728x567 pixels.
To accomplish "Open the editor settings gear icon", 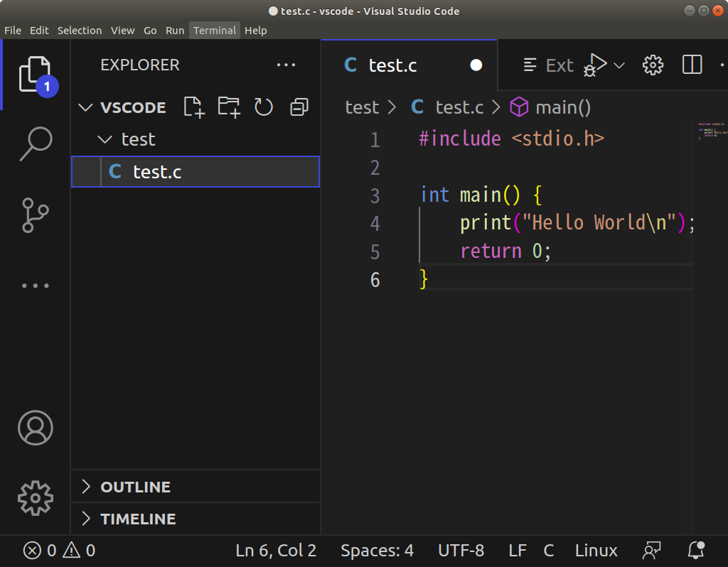I will pyautogui.click(x=653, y=65).
